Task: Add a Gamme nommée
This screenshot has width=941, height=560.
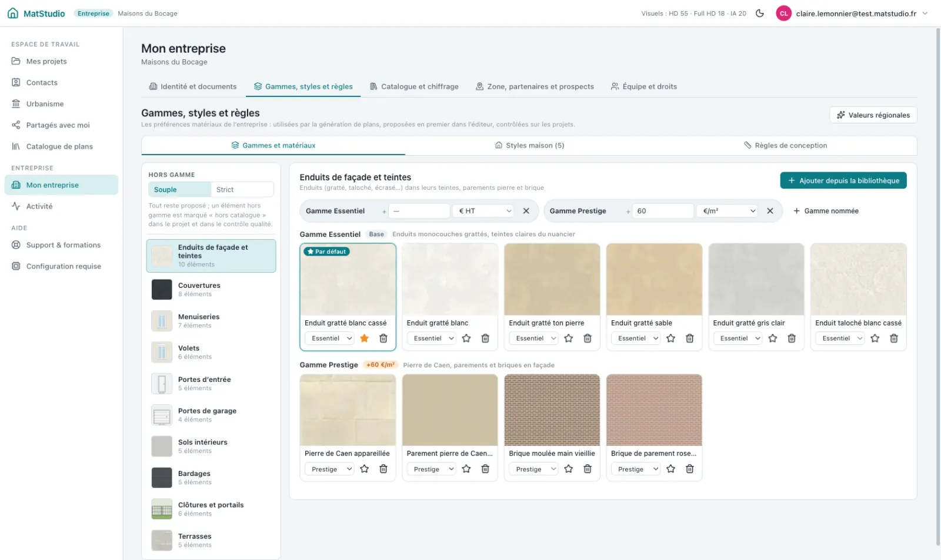Action: (826, 211)
